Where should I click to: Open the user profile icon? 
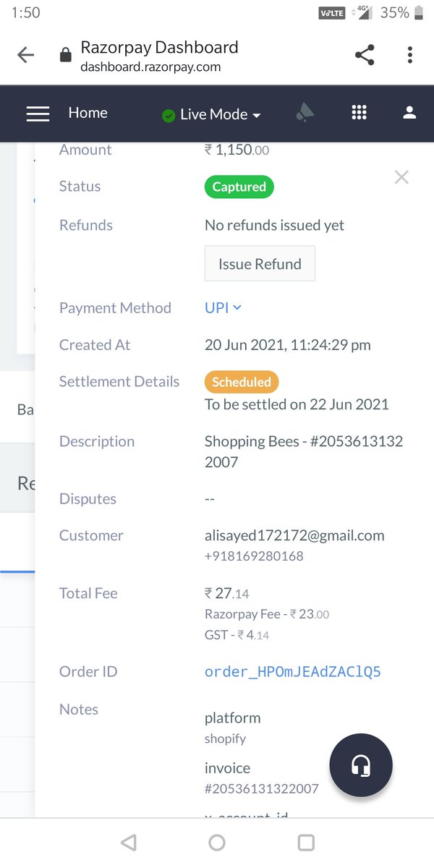(409, 113)
